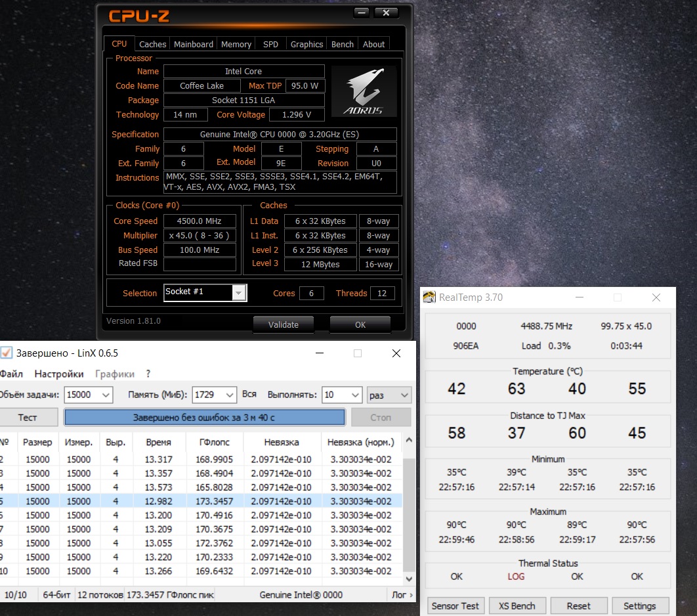Click the LinX checkmark title icon
This screenshot has width=697, height=616.
(6, 353)
